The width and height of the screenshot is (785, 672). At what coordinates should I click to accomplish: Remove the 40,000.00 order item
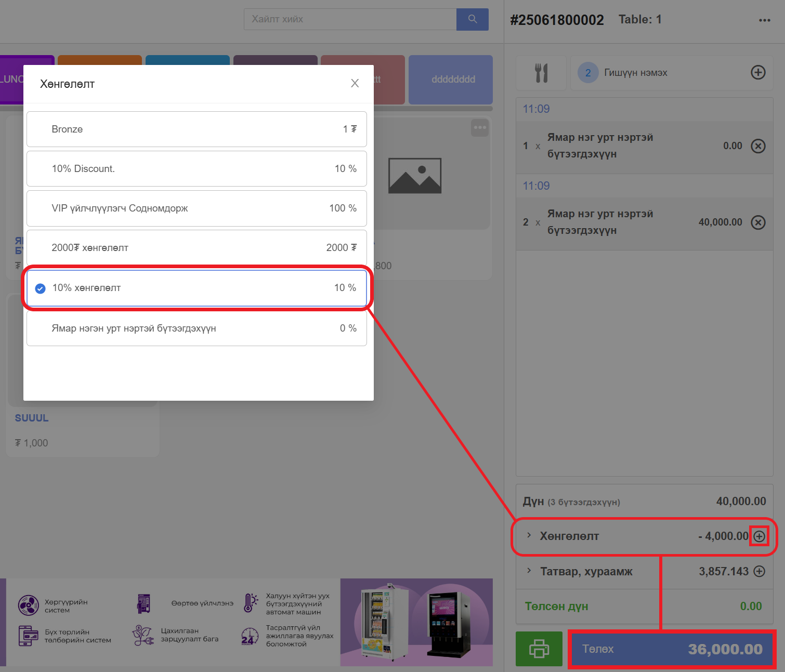click(x=758, y=222)
